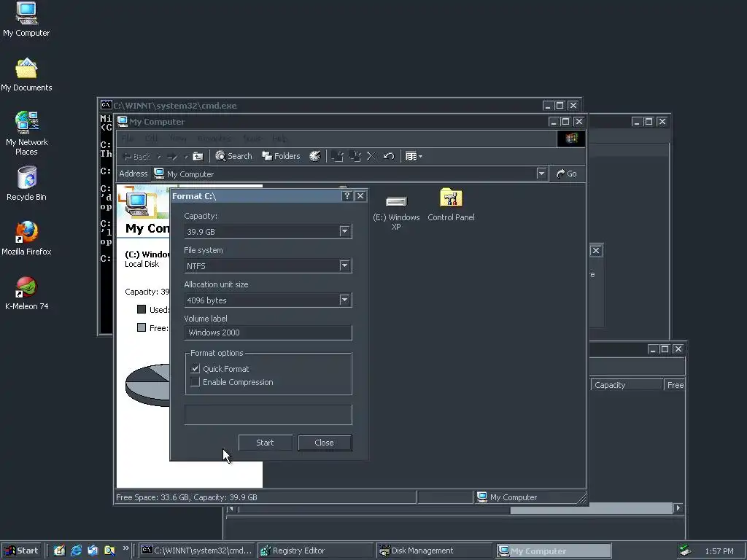The height and width of the screenshot is (560, 747).
Task: Click the Forward arrow in the toolbar
Action: 172,156
